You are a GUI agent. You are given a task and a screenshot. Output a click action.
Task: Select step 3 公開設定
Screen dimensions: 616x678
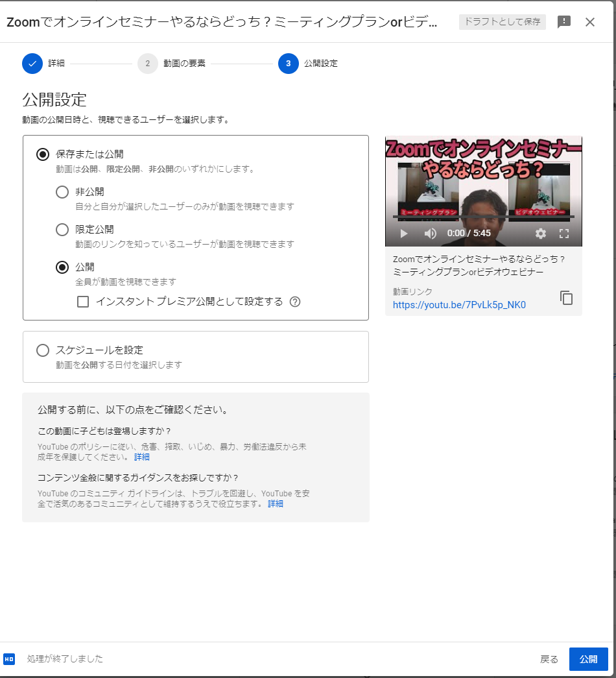[308, 64]
